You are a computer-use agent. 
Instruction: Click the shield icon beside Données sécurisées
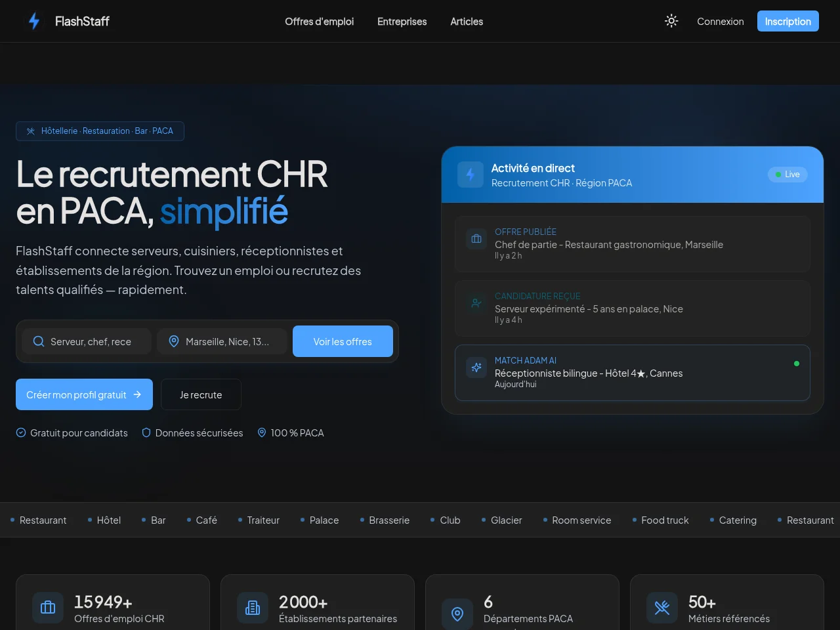coord(146,432)
